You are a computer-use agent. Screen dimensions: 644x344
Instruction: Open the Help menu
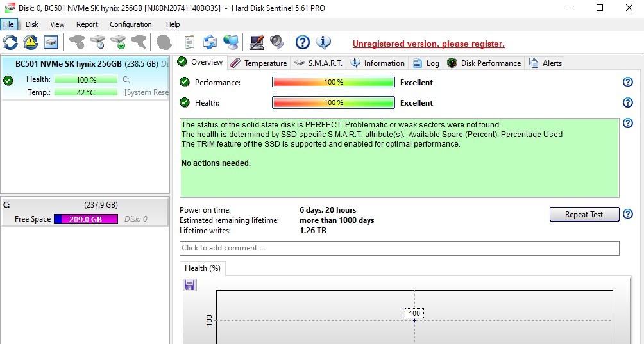point(173,24)
